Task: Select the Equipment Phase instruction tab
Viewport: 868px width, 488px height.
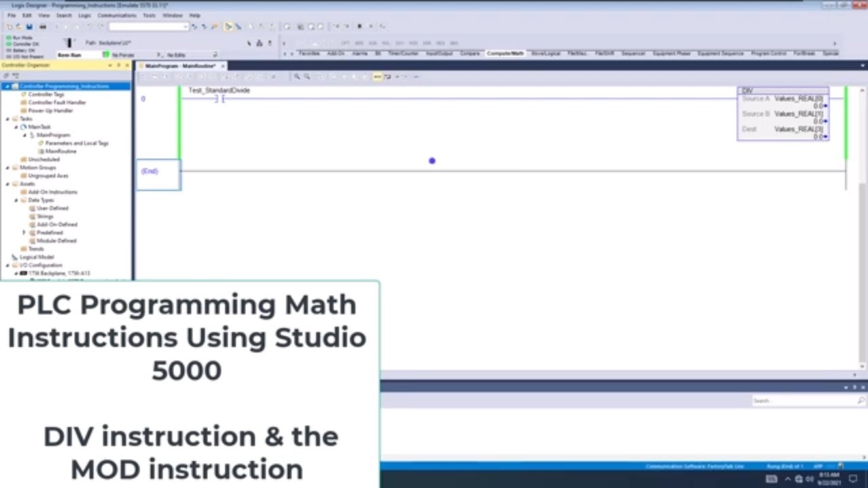Action: [x=671, y=53]
